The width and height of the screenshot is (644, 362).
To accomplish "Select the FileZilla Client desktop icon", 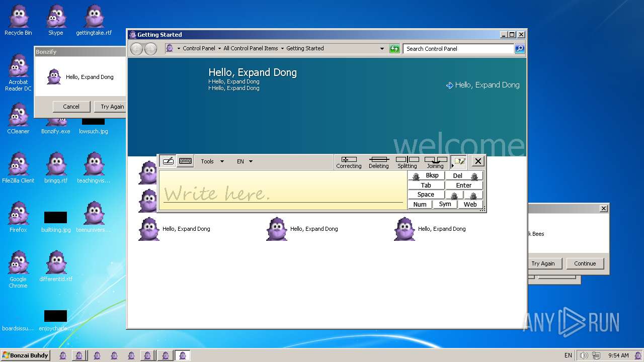I will (x=18, y=168).
